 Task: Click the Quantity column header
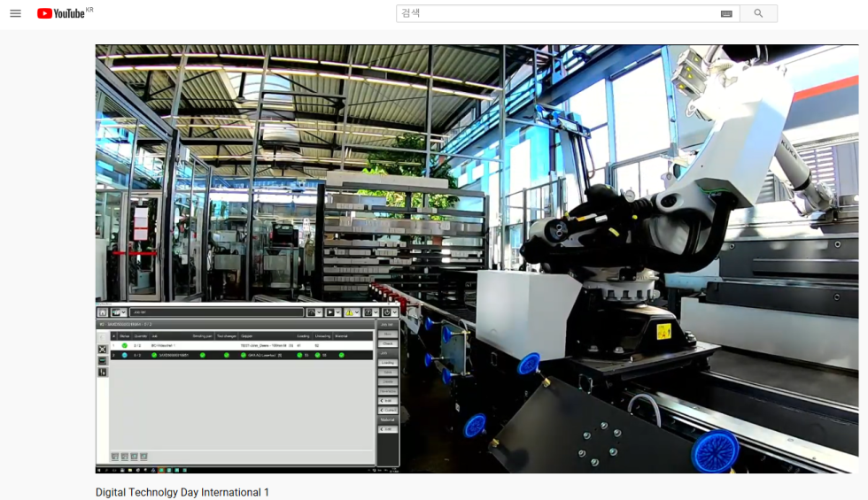tap(141, 336)
